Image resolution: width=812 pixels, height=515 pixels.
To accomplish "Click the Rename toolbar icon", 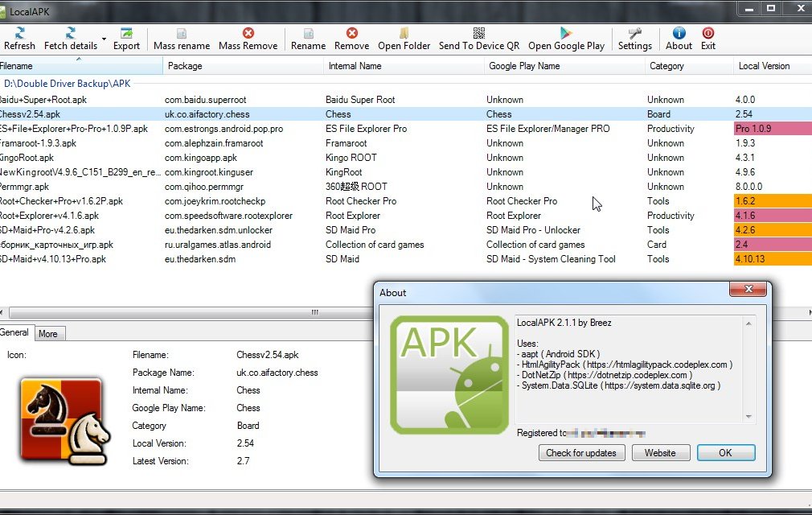I will [x=308, y=33].
